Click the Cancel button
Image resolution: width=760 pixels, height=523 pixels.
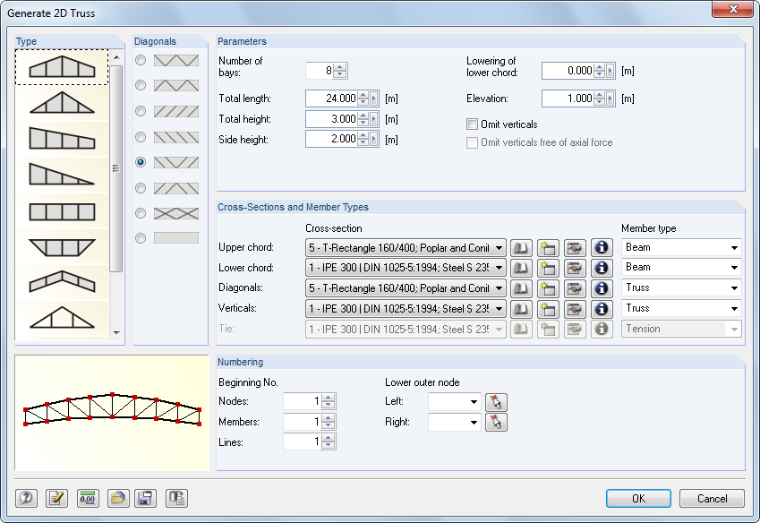[712, 498]
